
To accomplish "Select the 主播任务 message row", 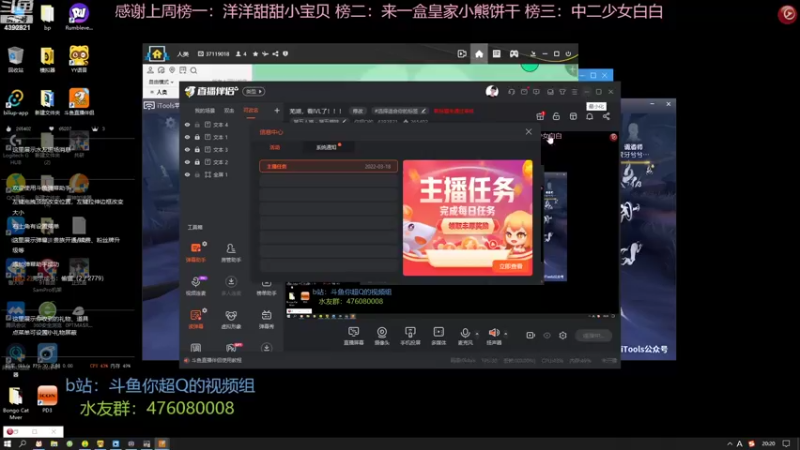I will coord(328,166).
